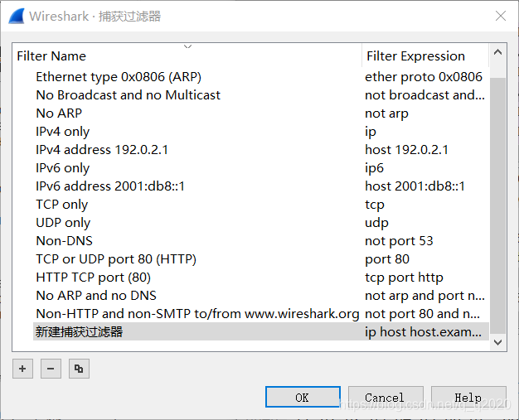Viewport: 519px width, 420px height.
Task: Close the capture filter dialog
Action: [x=501, y=16]
